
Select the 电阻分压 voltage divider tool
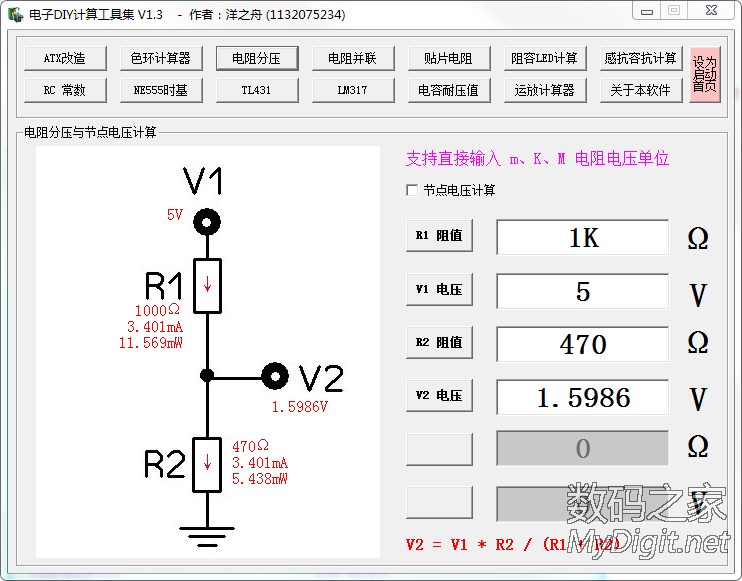point(257,58)
